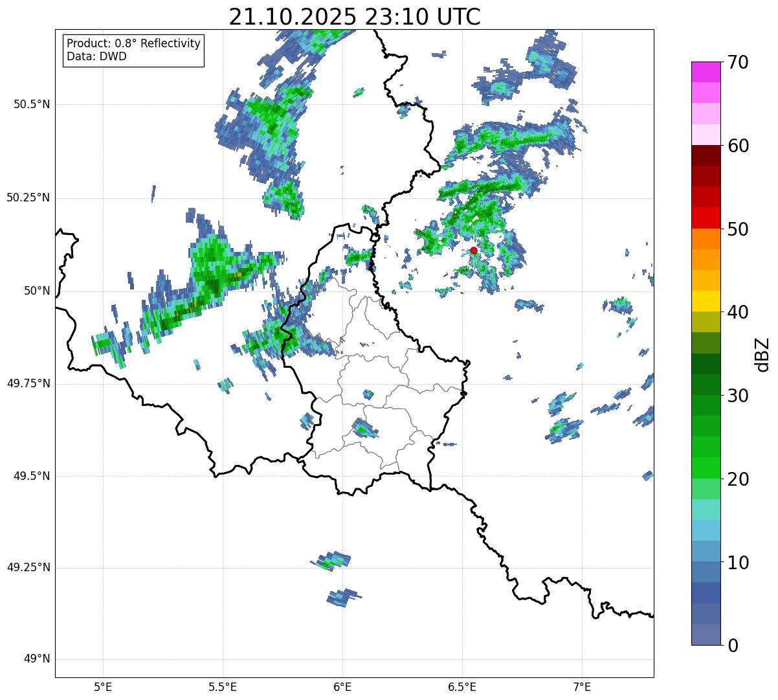Click the bright red colorbar swatch above 50
This screenshot has width=778, height=700.
[706, 218]
